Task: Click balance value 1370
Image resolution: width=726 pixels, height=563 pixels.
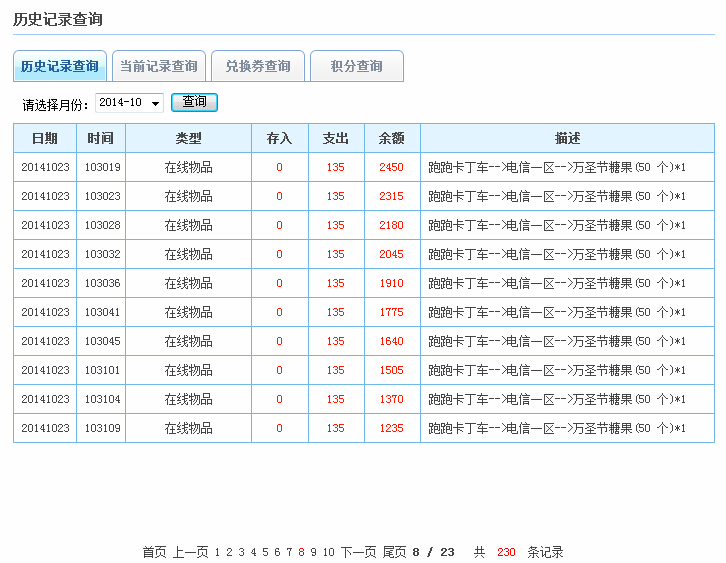Action: pyautogui.click(x=392, y=399)
